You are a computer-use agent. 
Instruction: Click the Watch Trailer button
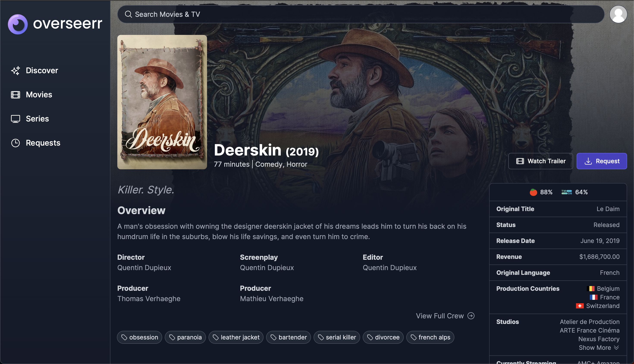[x=541, y=161]
